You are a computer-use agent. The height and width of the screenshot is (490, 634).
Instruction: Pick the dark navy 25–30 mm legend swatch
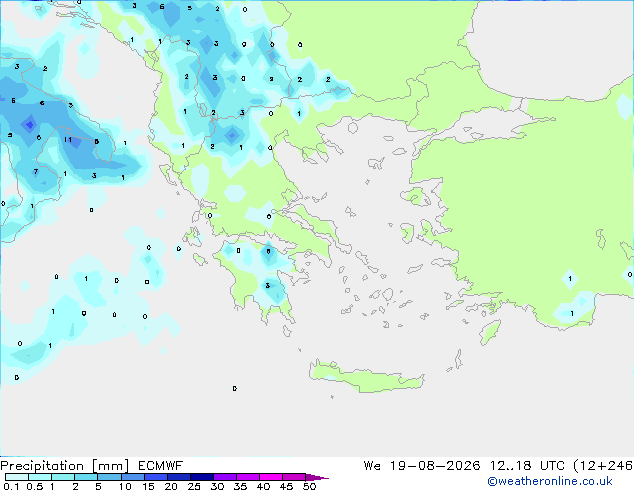pyautogui.click(x=202, y=477)
